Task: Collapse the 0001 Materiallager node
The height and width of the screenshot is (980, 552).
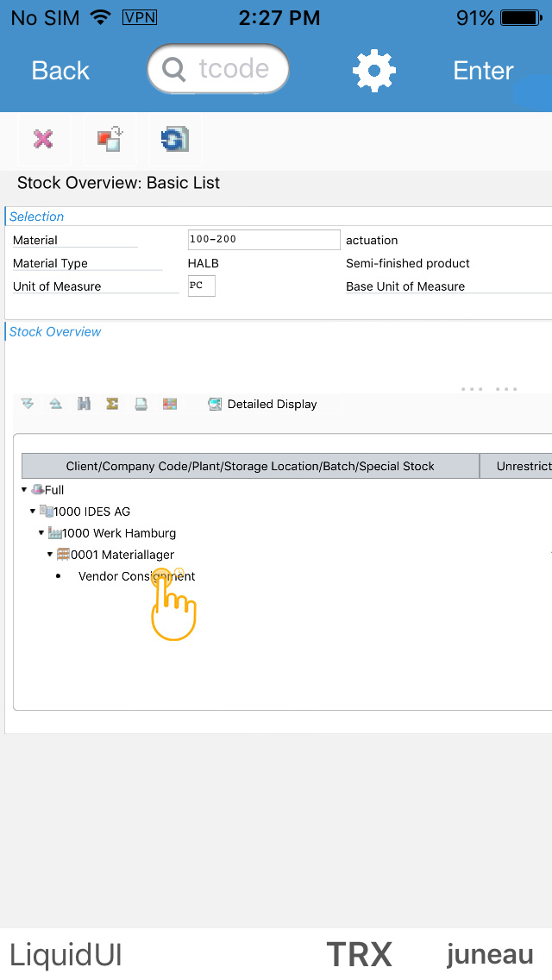Action: coord(50,554)
